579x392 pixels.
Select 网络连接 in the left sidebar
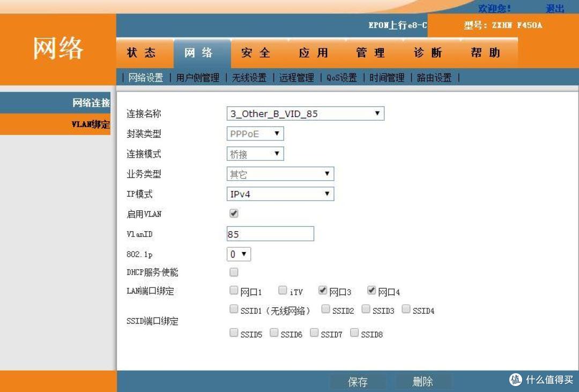pos(55,103)
